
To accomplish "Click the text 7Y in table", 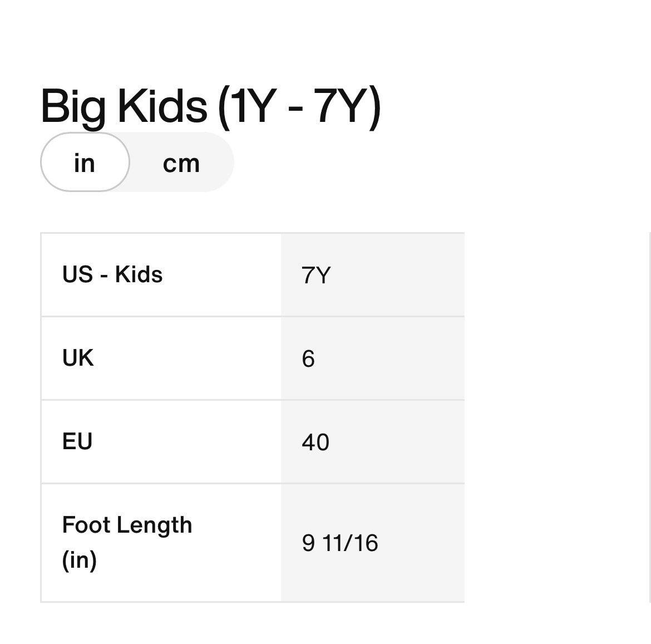I will pyautogui.click(x=316, y=276).
